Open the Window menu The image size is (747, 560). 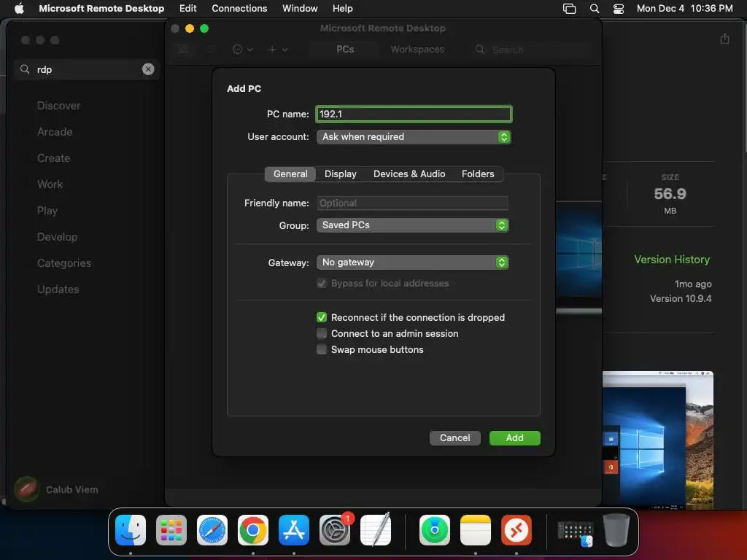pyautogui.click(x=300, y=8)
